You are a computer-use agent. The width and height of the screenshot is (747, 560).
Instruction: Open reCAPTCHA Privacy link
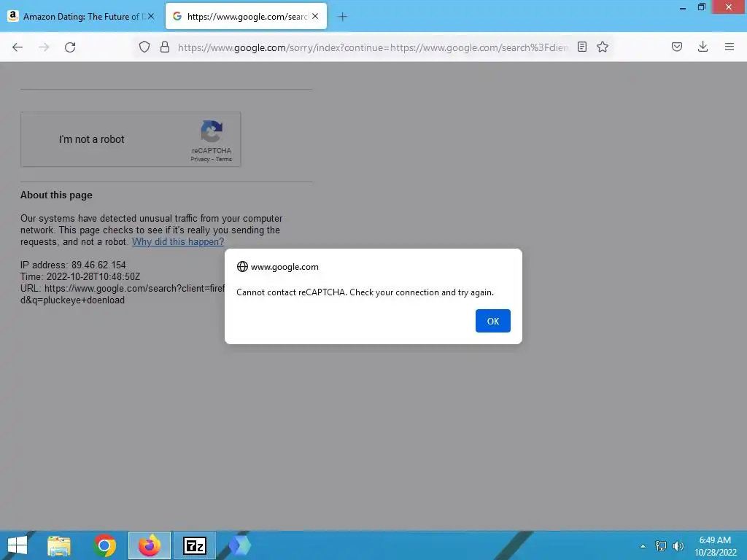tap(200, 159)
